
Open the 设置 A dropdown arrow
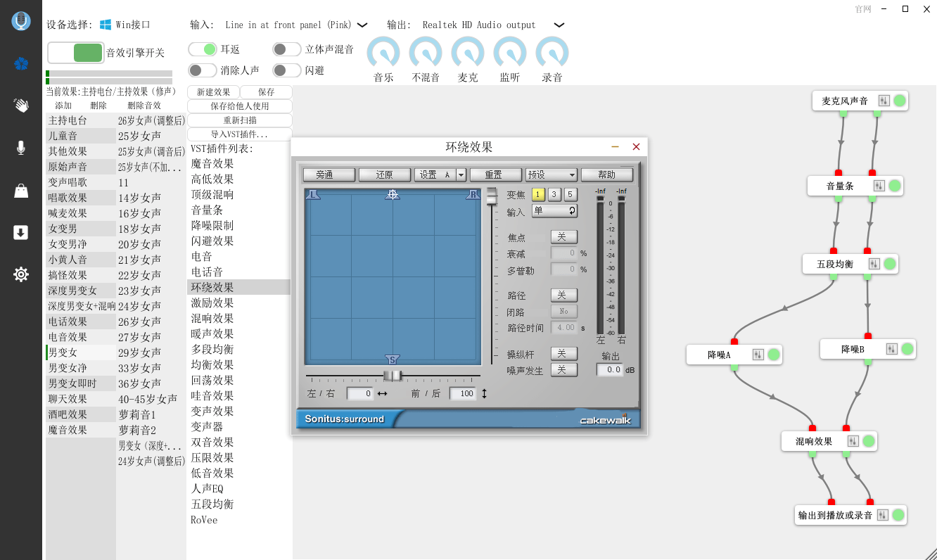coord(461,175)
